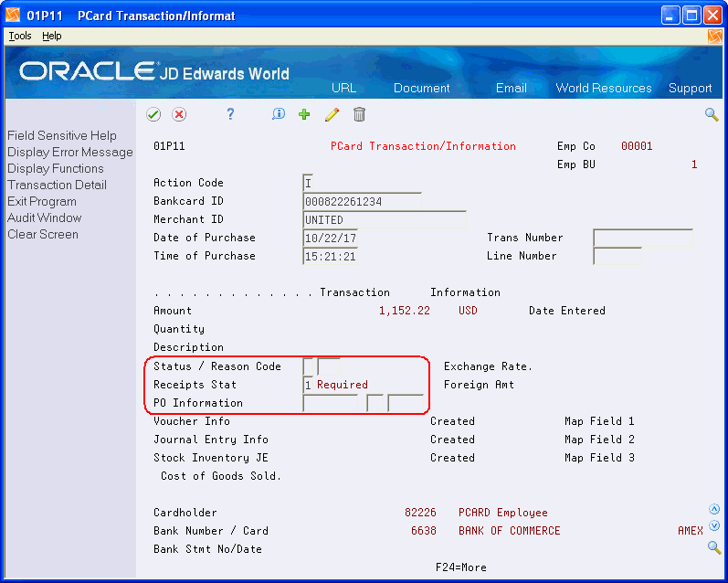Image resolution: width=728 pixels, height=583 pixels.
Task: Focus the Action Code field
Action: point(308,183)
